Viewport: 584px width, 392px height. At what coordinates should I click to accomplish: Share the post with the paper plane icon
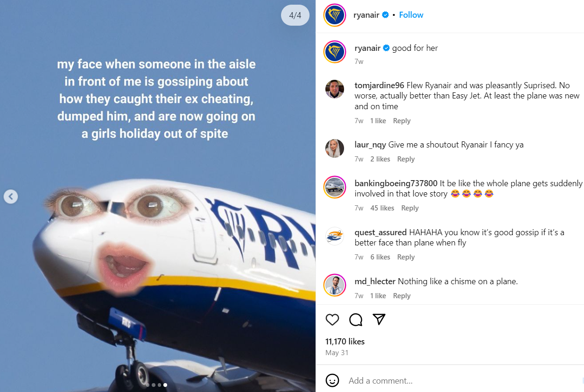point(379,319)
